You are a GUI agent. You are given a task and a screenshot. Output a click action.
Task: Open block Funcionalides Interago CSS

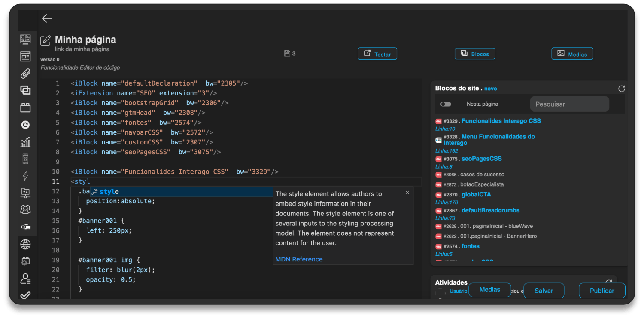pos(501,121)
